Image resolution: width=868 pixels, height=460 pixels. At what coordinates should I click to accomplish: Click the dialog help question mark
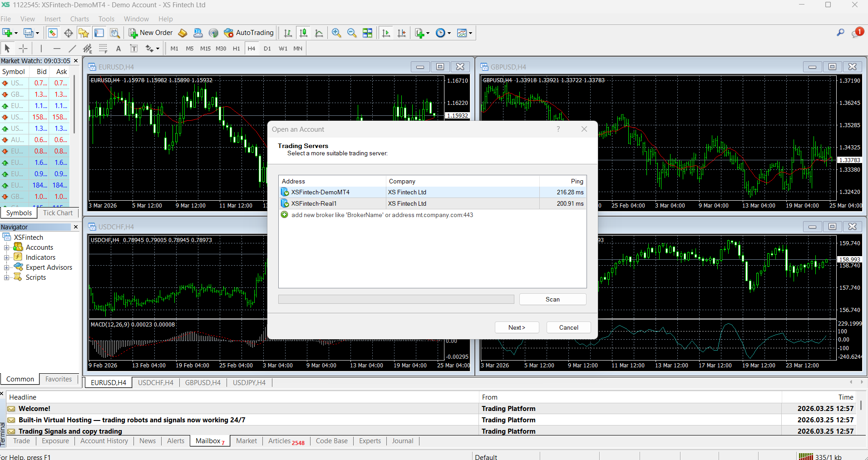(558, 129)
